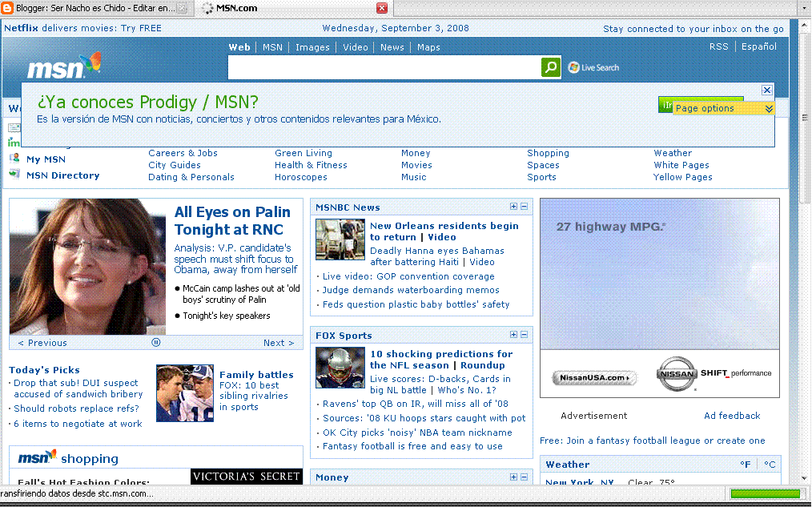
Task: Collapse the MSNBC News panel
Action: (525, 207)
